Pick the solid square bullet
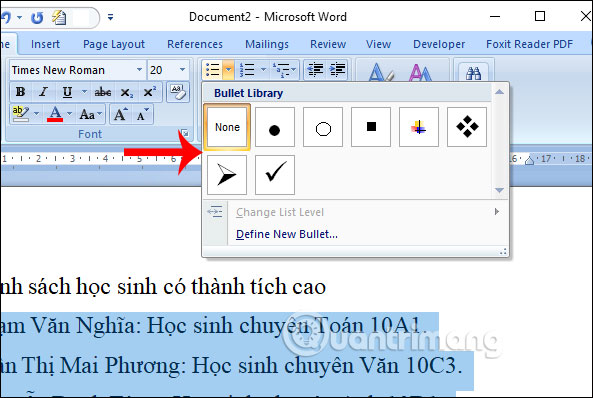Image resolution: width=593 pixels, height=398 pixels. click(x=371, y=127)
